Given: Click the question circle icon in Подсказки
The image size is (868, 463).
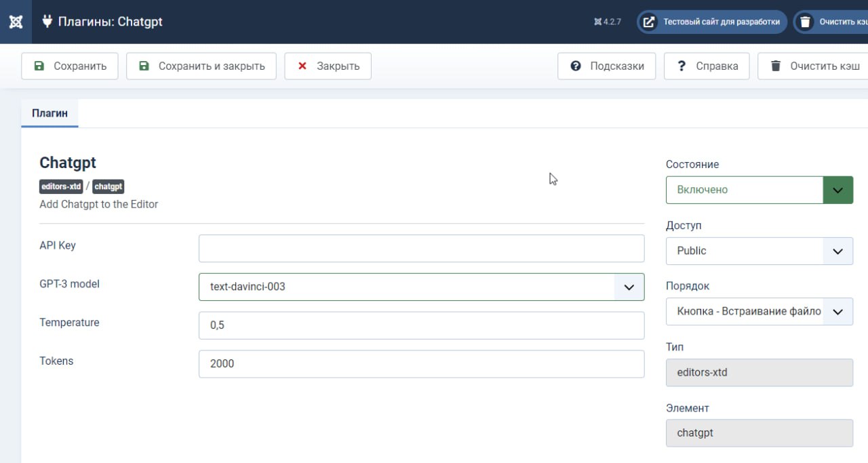Looking at the screenshot, I should tap(576, 66).
